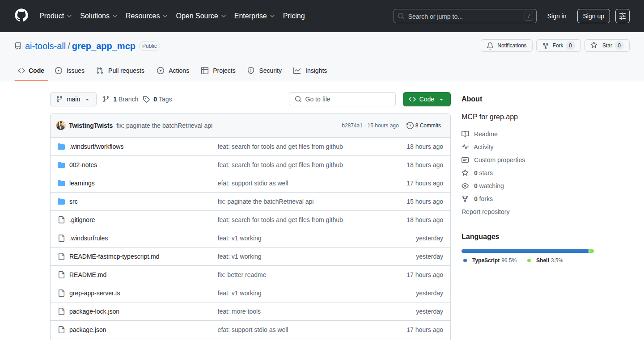Click the eye icon beside 0 watching
The image size is (644, 340).
tap(465, 186)
